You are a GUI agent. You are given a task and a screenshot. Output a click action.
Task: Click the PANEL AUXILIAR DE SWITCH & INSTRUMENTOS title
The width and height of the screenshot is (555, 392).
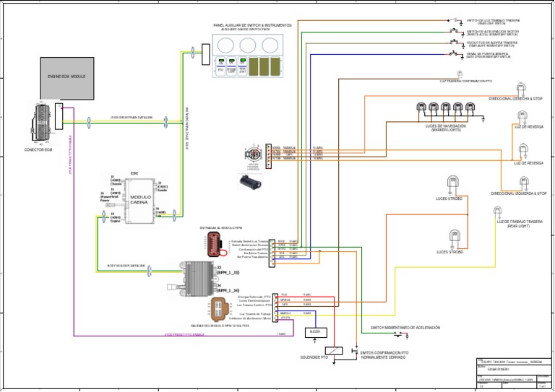[x=252, y=25]
